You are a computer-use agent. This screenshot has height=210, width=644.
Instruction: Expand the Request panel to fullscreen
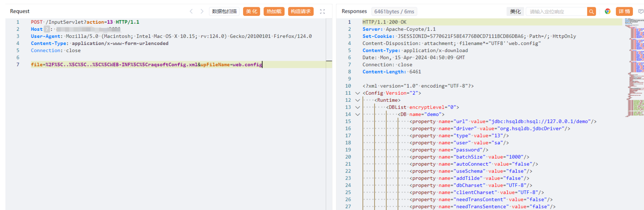click(x=322, y=11)
